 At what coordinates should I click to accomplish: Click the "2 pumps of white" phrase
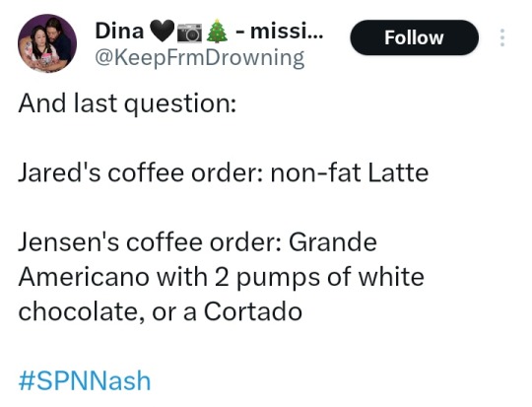point(319,278)
